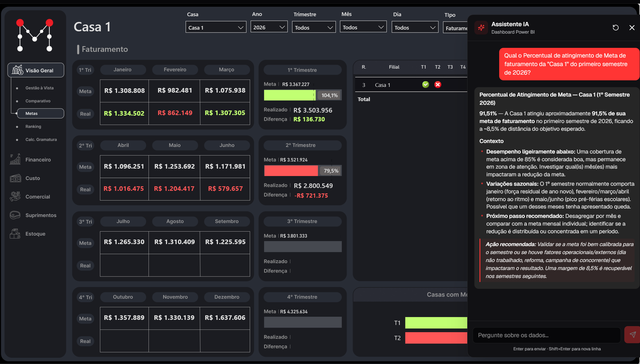Click the Fevereiro month header
640x364 pixels.
pos(175,69)
